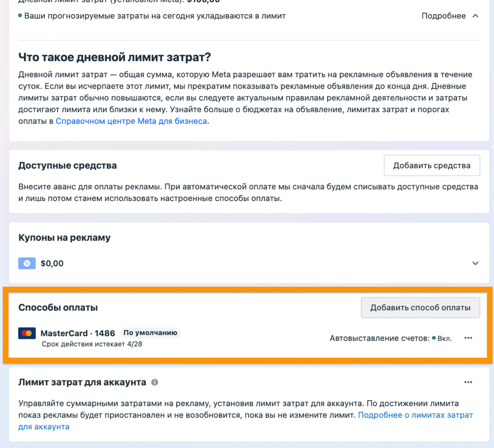Select the MasterCard · 1486 card name

tap(78, 333)
